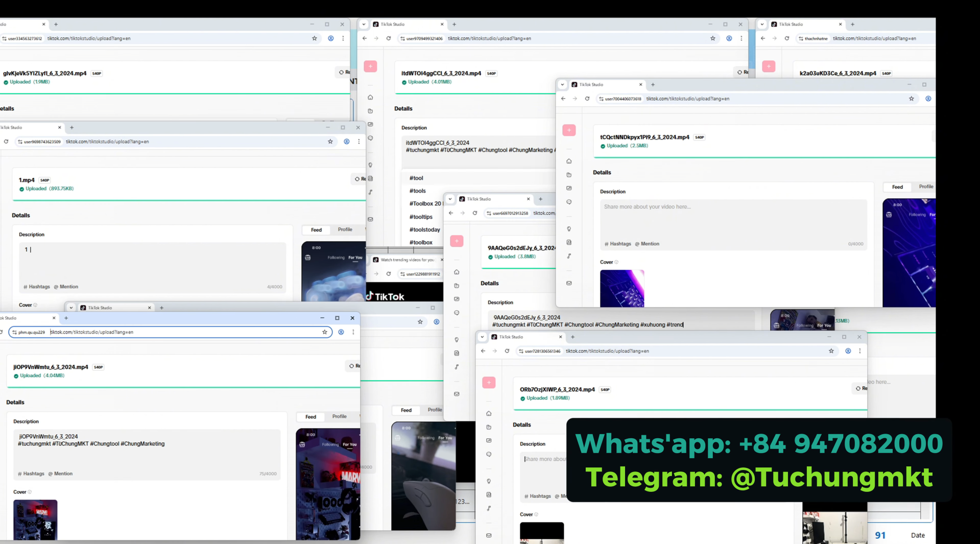Expand tab search in user6697012913258 window
This screenshot has height=544, width=980.
(450, 199)
